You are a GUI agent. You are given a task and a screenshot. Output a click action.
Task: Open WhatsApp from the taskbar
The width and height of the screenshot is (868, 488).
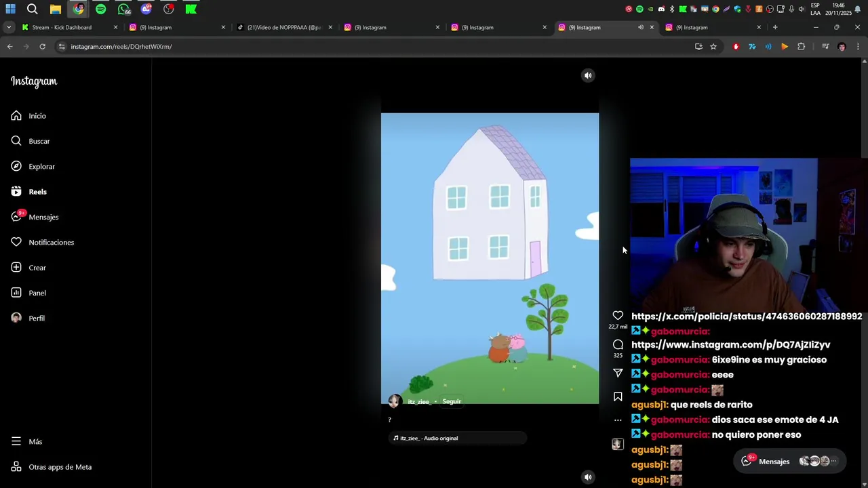(x=123, y=9)
